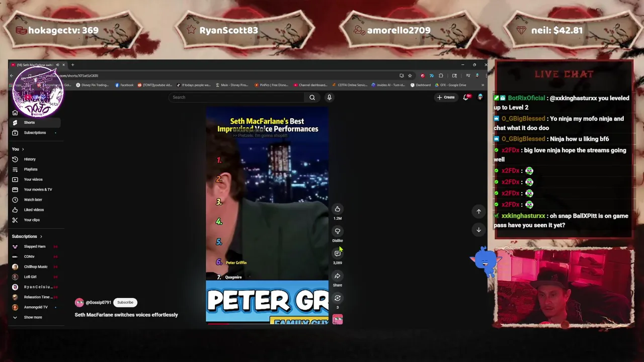Viewport: 644px width, 362px height.
Task: Open Lofi Girl channel
Action: click(x=35, y=277)
